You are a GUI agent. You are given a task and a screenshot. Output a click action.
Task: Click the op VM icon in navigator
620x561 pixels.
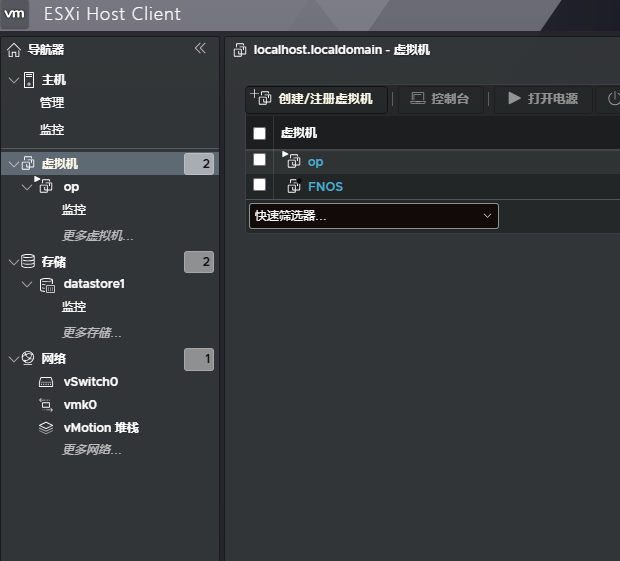point(45,185)
